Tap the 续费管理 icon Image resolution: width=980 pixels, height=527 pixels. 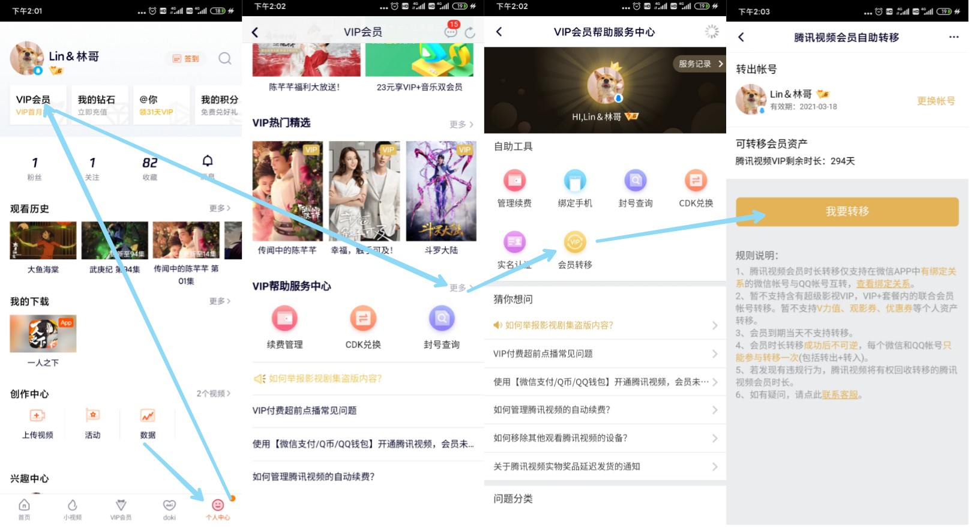tap(284, 319)
